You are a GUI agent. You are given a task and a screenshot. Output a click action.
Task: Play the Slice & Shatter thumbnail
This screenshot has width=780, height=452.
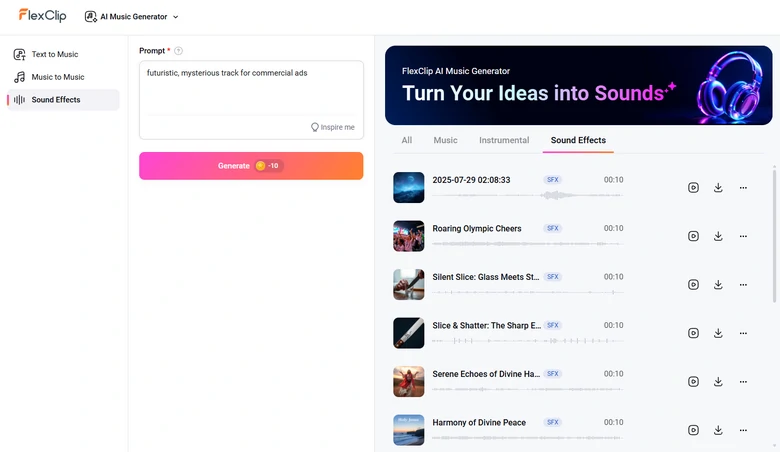click(408, 333)
